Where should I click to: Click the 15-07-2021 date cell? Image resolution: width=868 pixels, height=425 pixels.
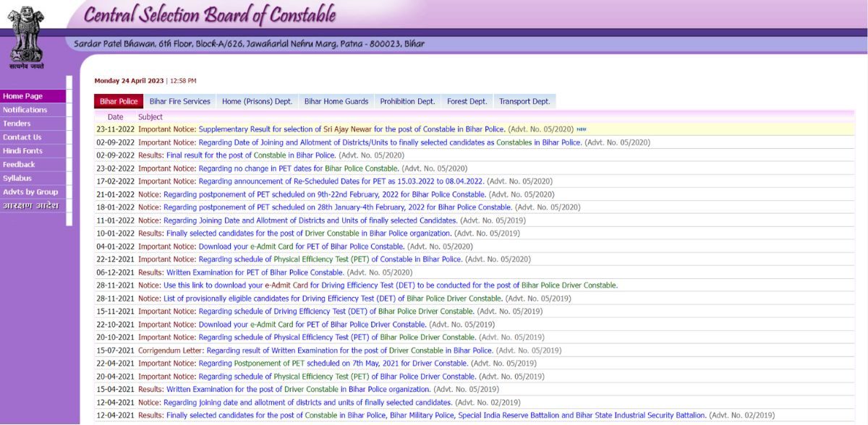coord(116,351)
